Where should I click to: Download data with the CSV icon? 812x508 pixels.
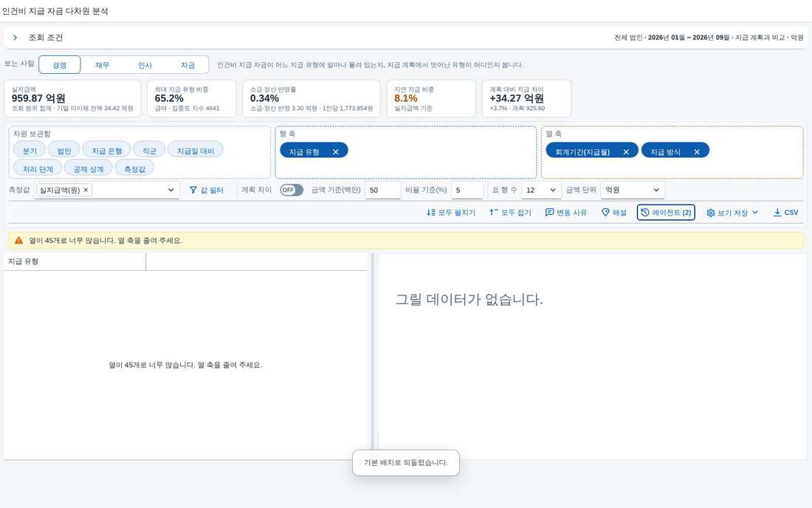point(777,213)
